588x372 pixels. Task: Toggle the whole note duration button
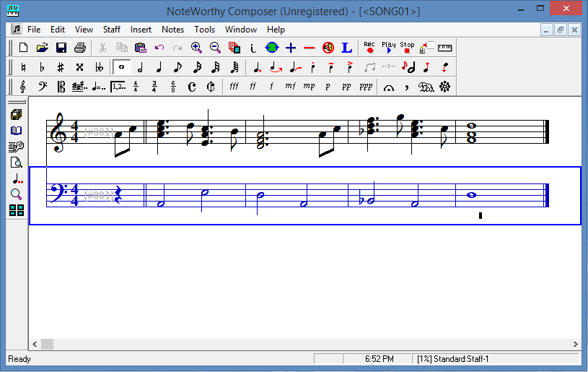(121, 67)
